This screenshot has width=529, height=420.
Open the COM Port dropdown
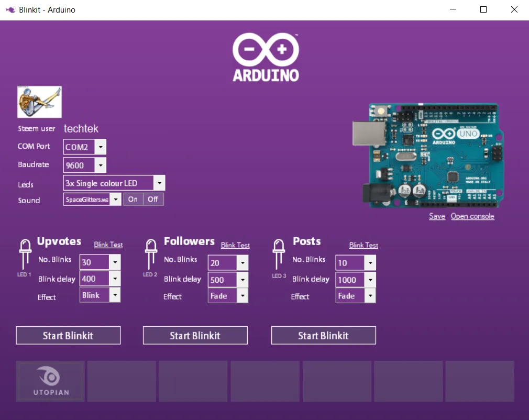pyautogui.click(x=101, y=147)
